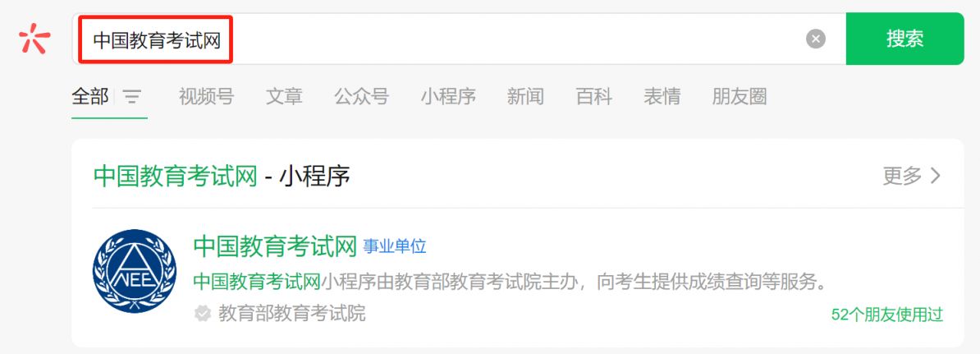Go to the 新闻 tab
980x354 pixels.
click(525, 96)
